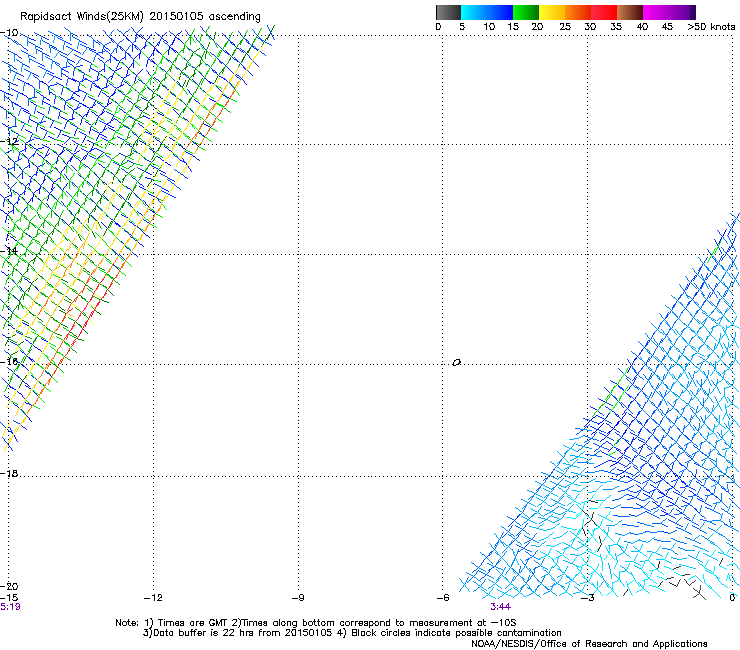The image size is (740, 650).
Task: Select the yellow 20-25 knots color band
Action: click(552, 12)
